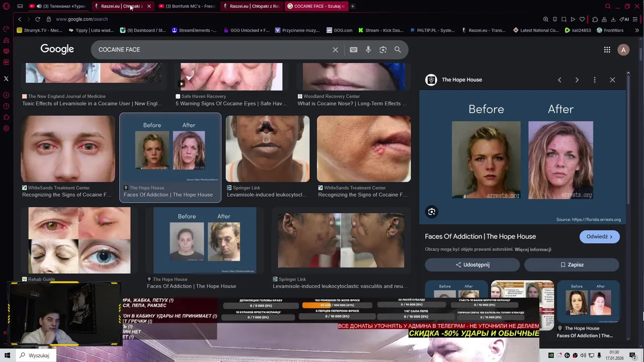
Task: Open Strumyk.TV bookmark
Action: click(40, 30)
